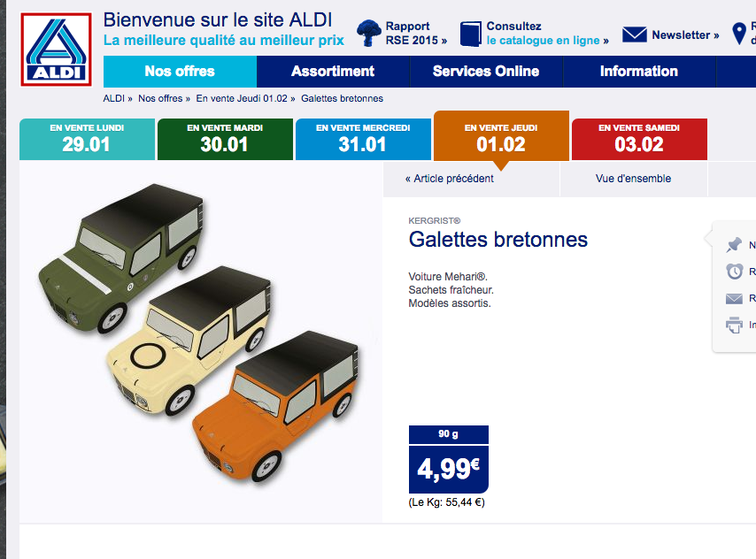The height and width of the screenshot is (559, 756).
Task: Click the ALDI logo
Action: tap(56, 50)
